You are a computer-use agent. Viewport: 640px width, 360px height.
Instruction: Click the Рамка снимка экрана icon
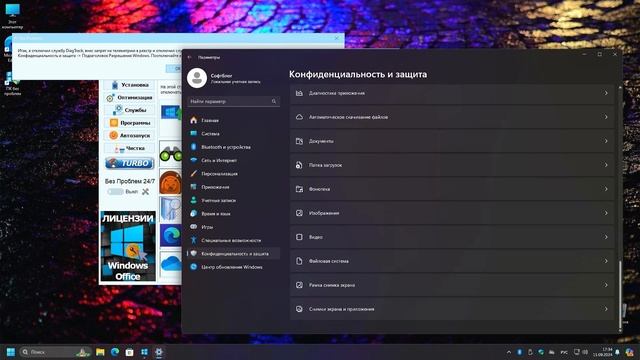(299, 285)
